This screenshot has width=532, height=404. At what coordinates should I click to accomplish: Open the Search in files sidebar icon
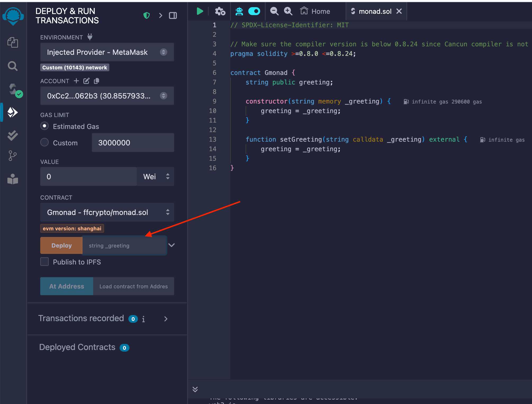click(x=13, y=66)
